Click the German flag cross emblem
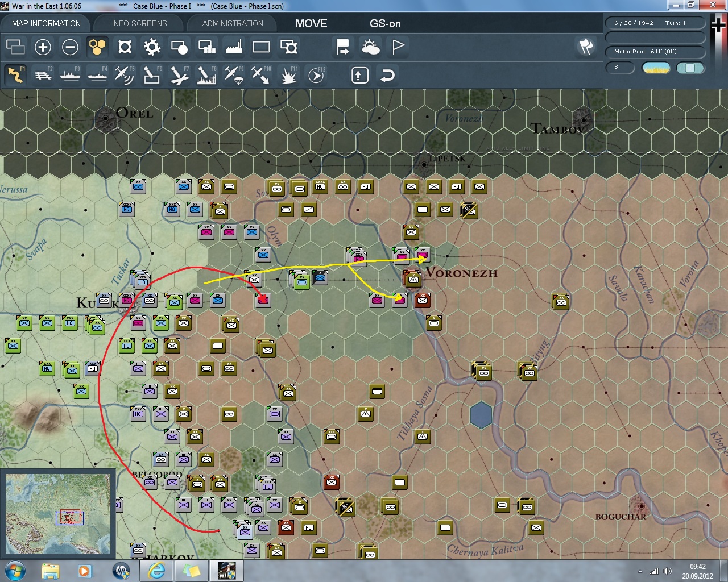The height and width of the screenshot is (582, 728). [718, 26]
